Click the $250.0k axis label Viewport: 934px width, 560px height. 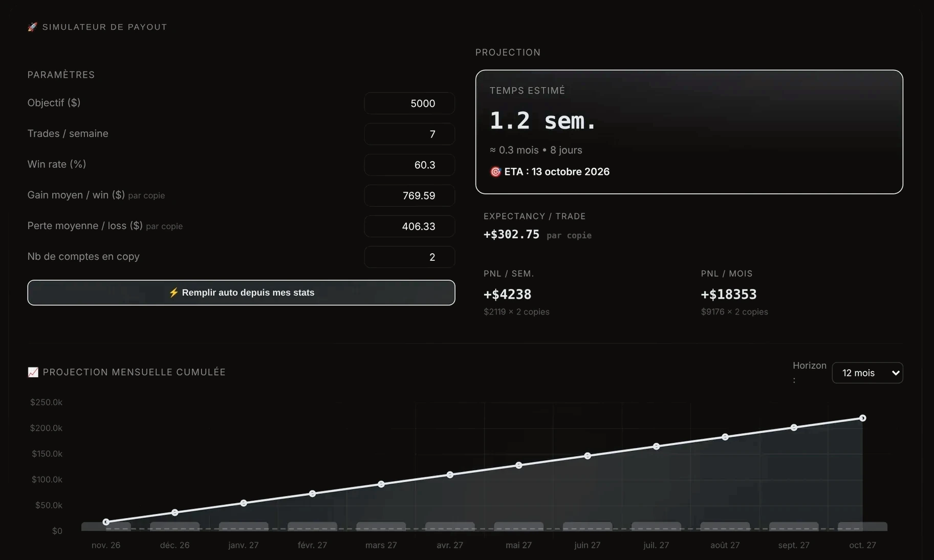click(46, 402)
